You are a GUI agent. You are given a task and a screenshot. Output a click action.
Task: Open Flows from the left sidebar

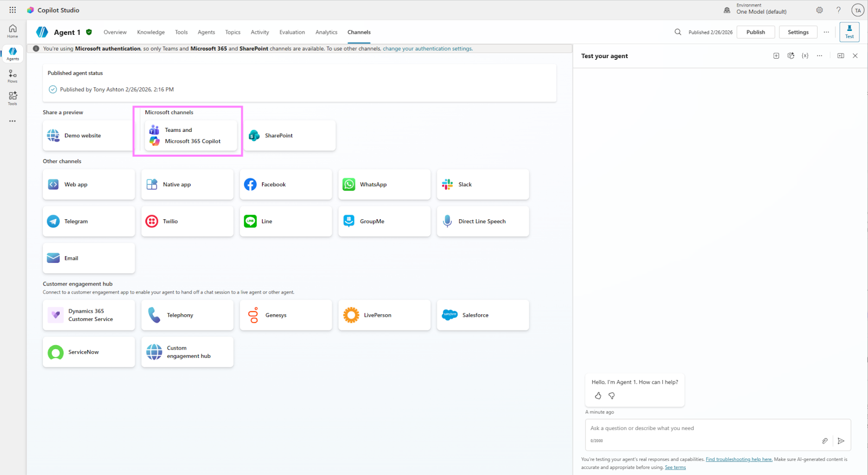(12, 76)
